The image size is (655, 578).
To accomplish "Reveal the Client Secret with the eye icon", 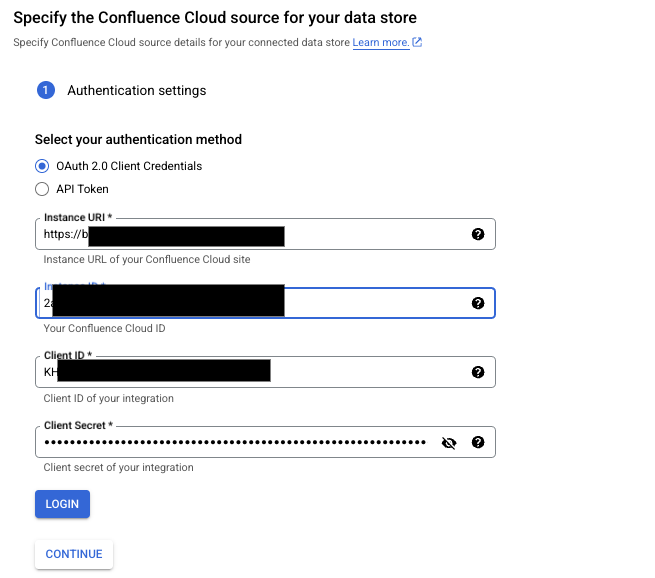I will (x=449, y=442).
